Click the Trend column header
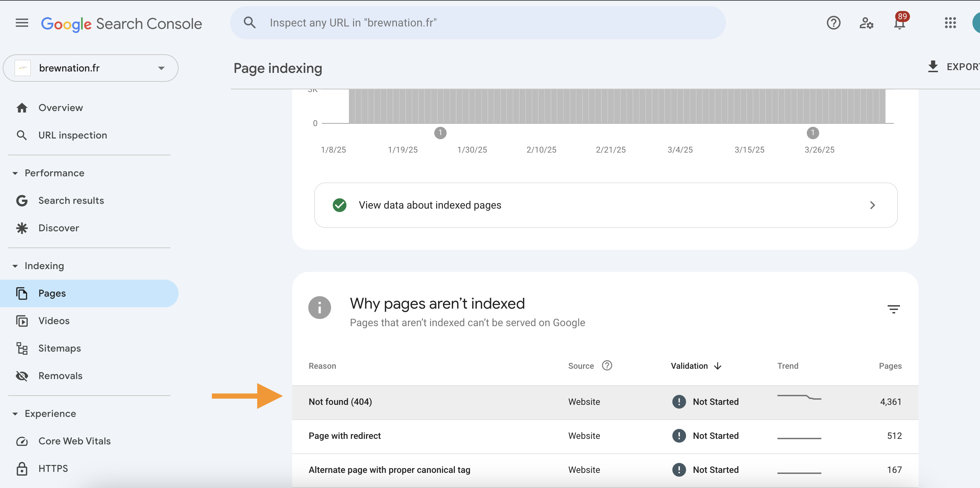This screenshot has height=488, width=980. pos(787,366)
